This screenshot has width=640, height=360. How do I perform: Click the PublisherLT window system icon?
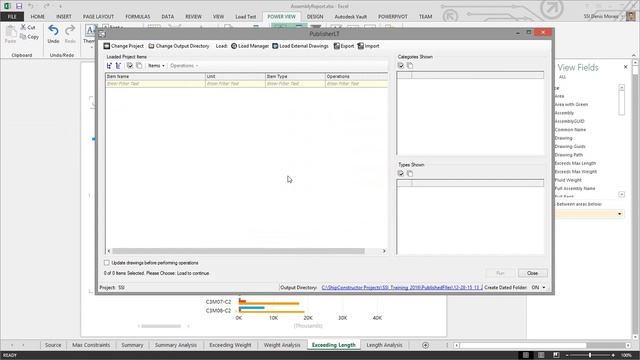(102, 34)
